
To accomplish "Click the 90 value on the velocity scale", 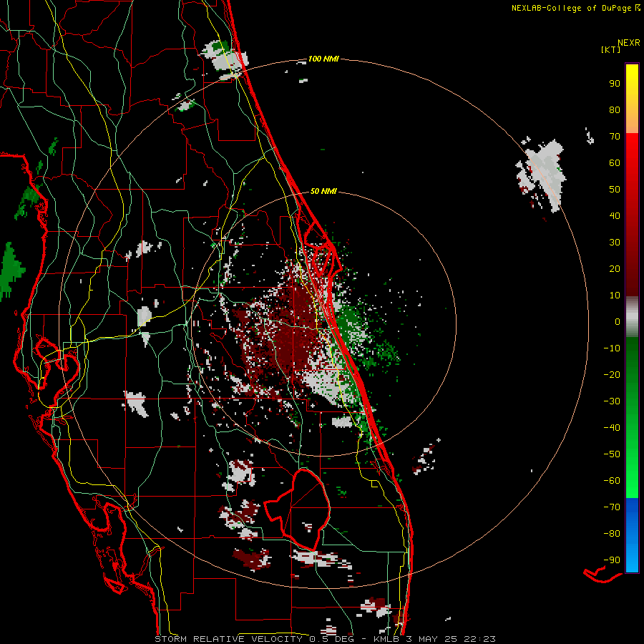I will (615, 84).
